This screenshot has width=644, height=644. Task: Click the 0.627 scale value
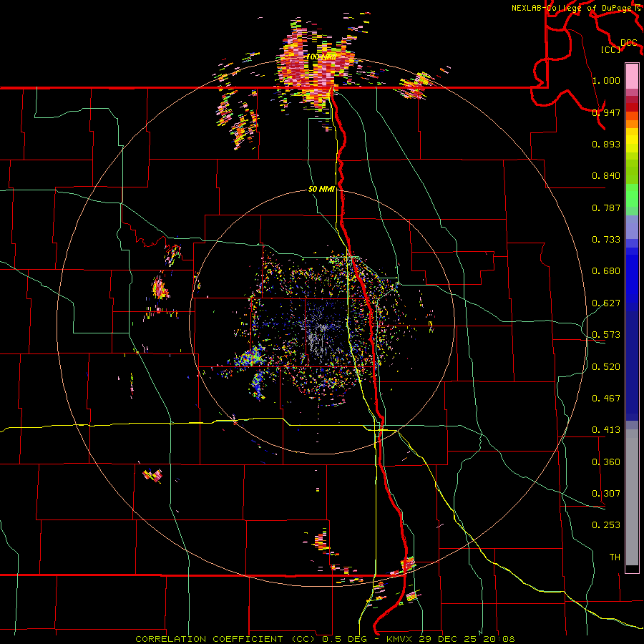pos(606,303)
